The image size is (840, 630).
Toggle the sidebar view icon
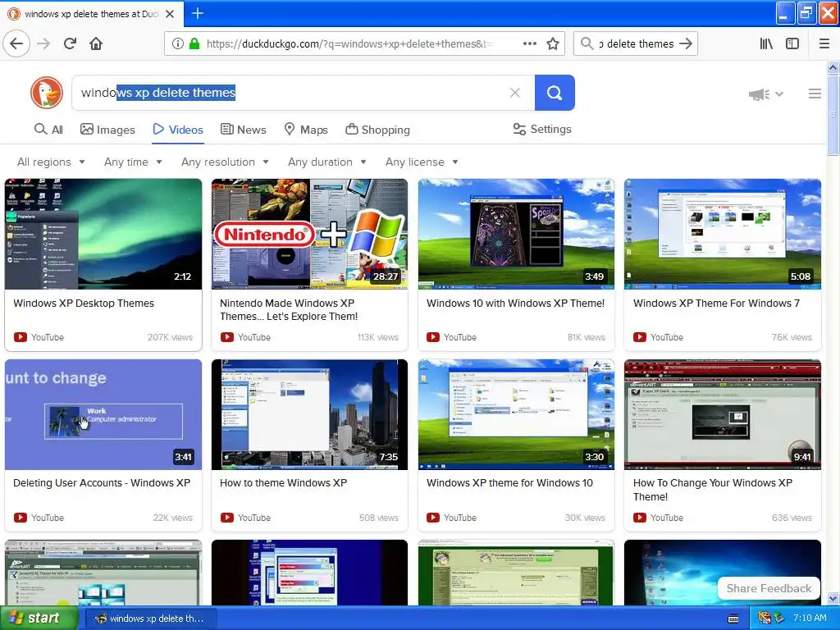792,44
